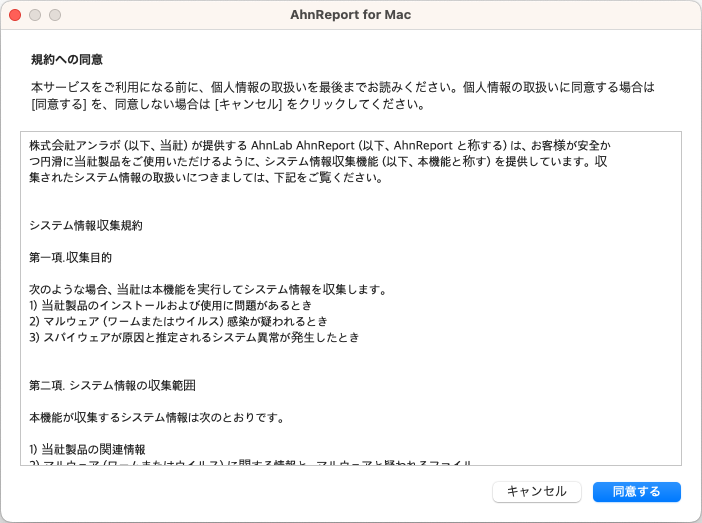Click the キャンセル button
The width and height of the screenshot is (702, 523).
(537, 492)
